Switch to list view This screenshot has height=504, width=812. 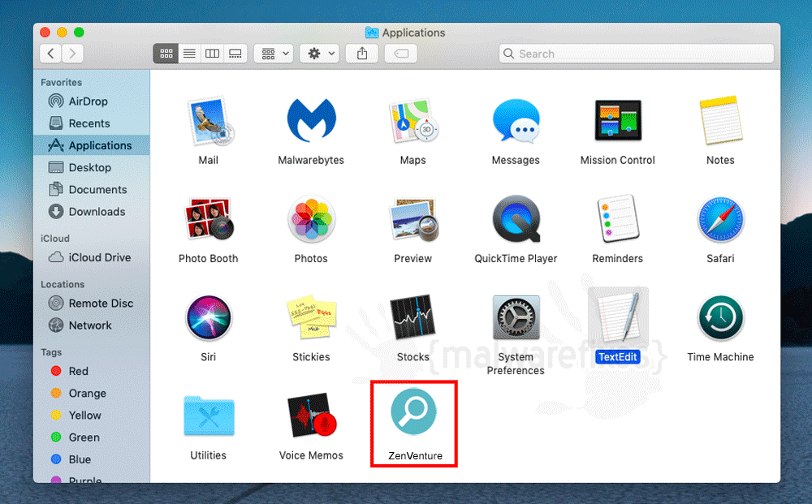point(189,54)
